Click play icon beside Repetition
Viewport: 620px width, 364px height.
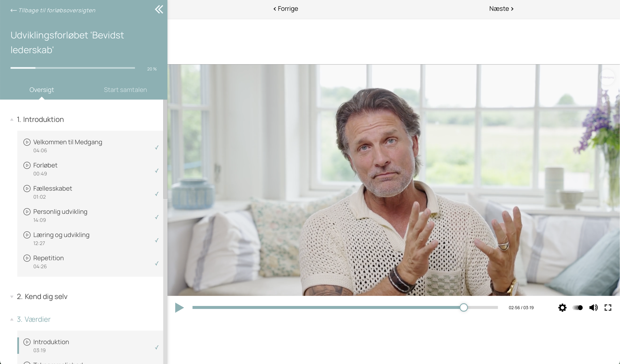[27, 258]
